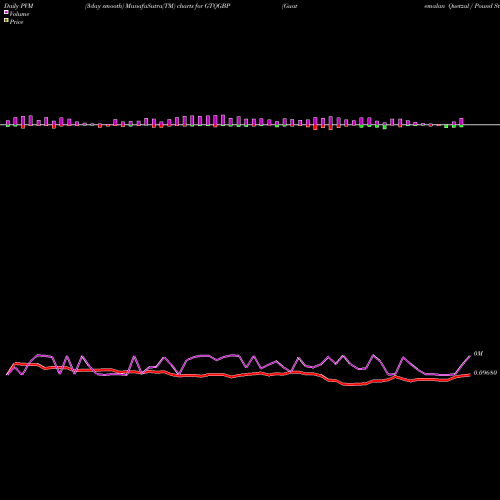Click the MunafaSutra charts for GTQGBP title
The height and width of the screenshot is (500, 500).
point(157,6)
